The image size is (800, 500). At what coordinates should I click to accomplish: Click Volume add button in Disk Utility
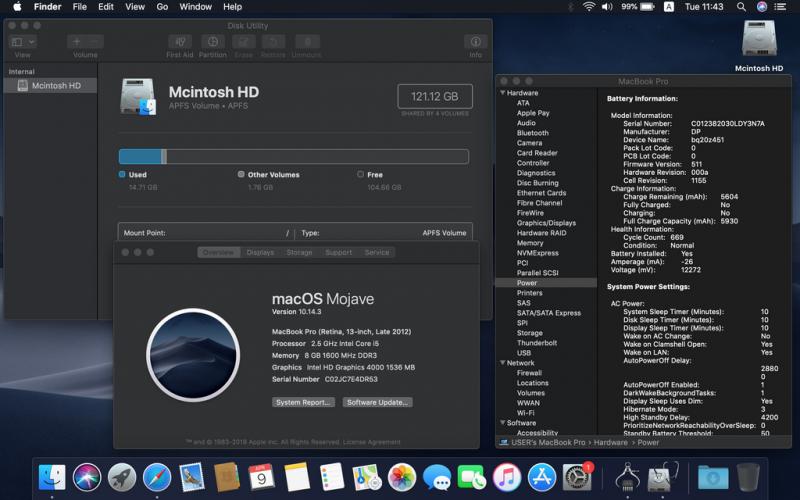[77, 42]
